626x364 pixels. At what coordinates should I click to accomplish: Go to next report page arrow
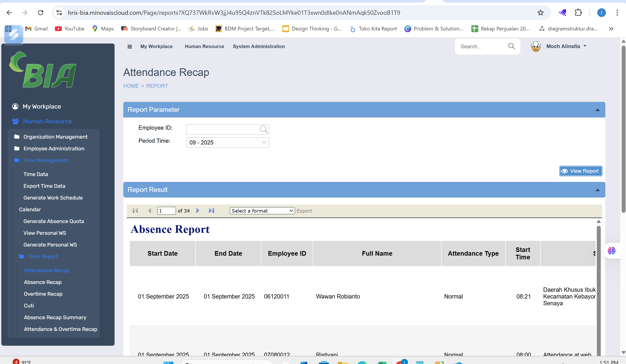[x=198, y=210]
